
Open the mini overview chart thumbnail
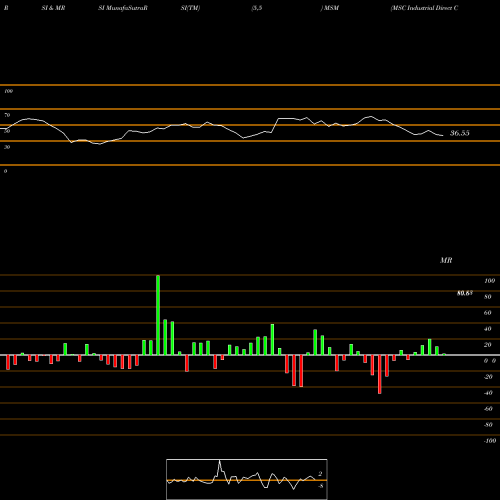pyautogui.click(x=247, y=479)
